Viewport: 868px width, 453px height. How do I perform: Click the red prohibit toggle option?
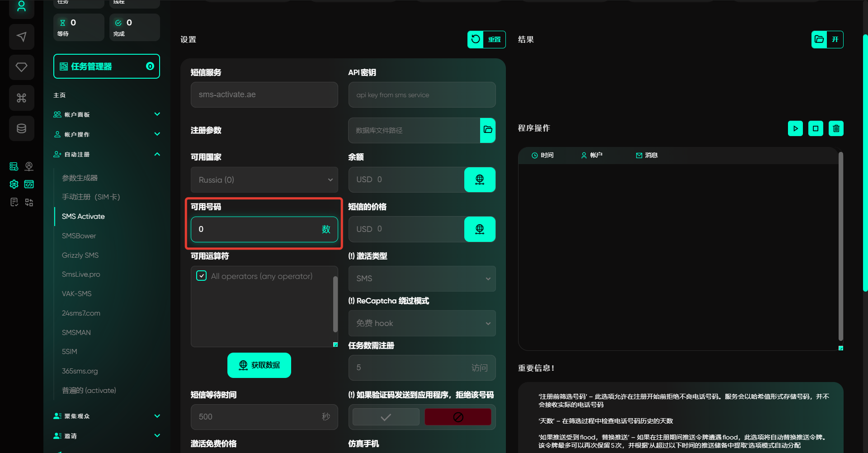(x=458, y=417)
